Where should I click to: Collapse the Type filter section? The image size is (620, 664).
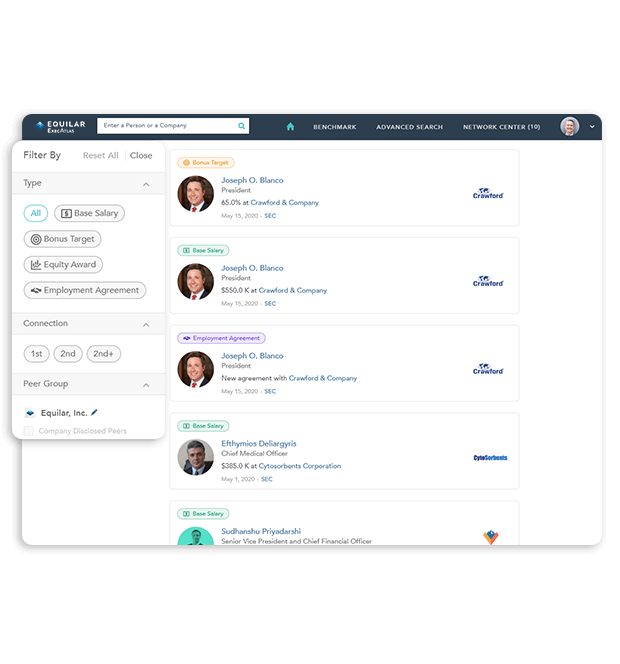tap(146, 184)
